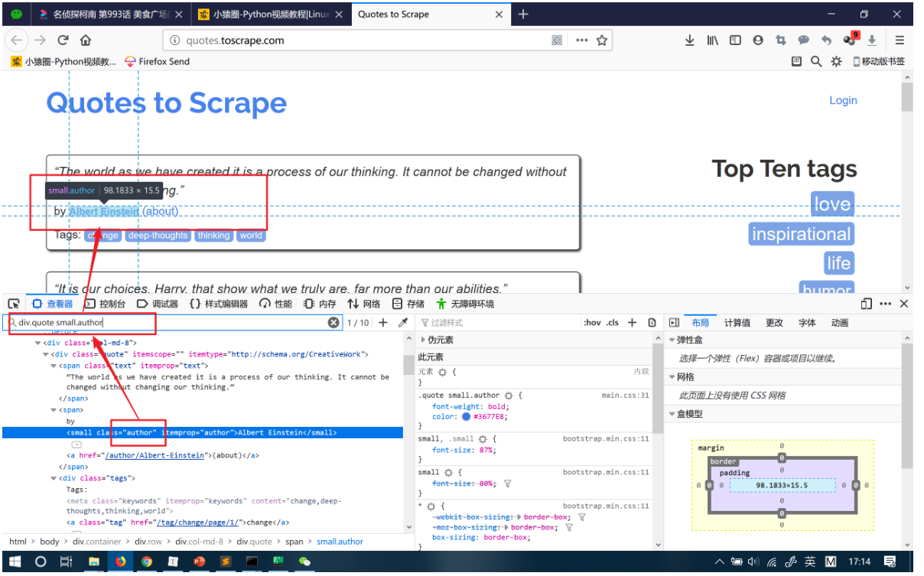Reload the page in Firefox toolbar
The image size is (924, 576).
coord(63,41)
